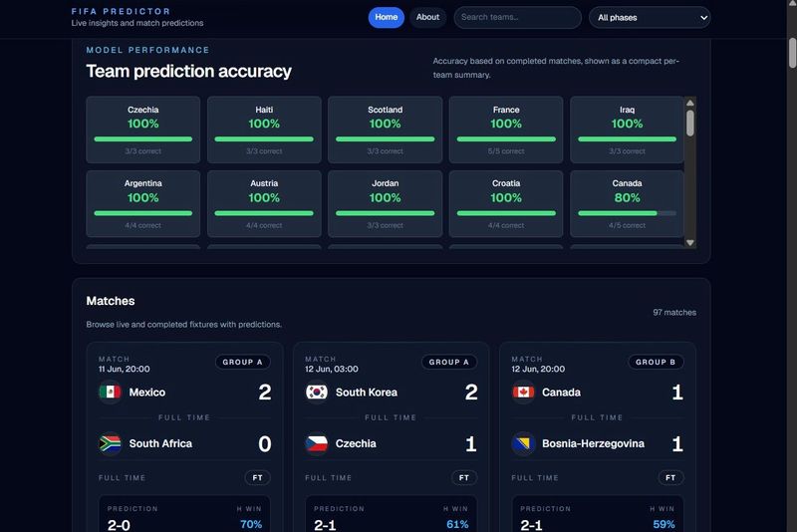Click the South Korea team name
797x532 pixels.
point(367,393)
